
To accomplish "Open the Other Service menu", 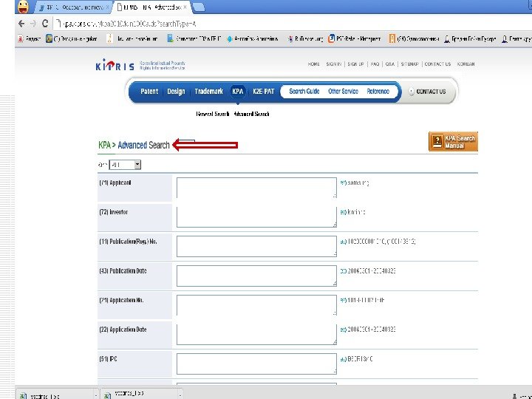I will tap(343, 92).
